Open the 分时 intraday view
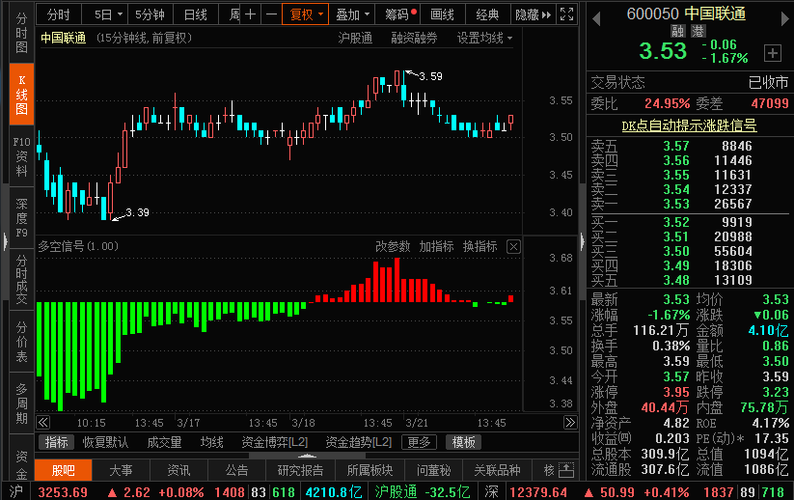 pyautogui.click(x=58, y=15)
